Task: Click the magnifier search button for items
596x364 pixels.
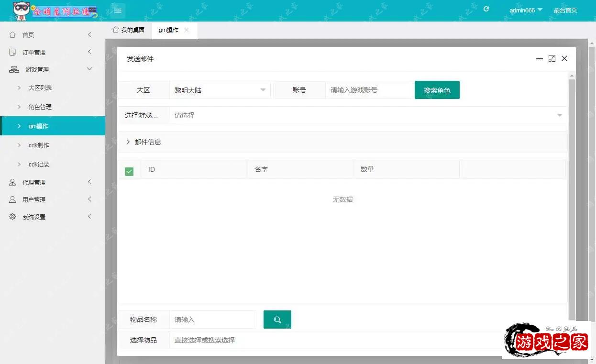Action: [277, 320]
